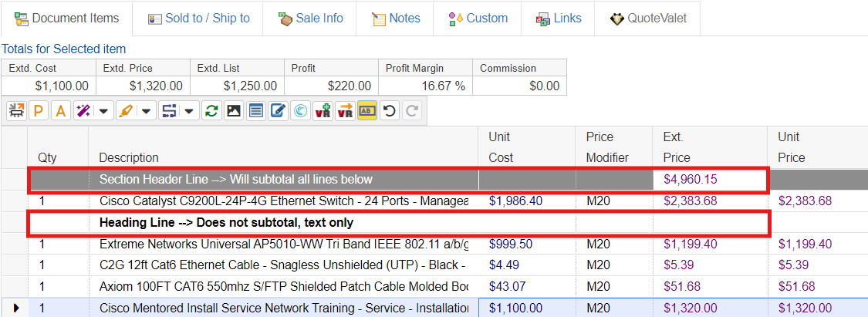Toggle the highlighted yellow AB button
The image size is (868, 317).
[x=367, y=111]
